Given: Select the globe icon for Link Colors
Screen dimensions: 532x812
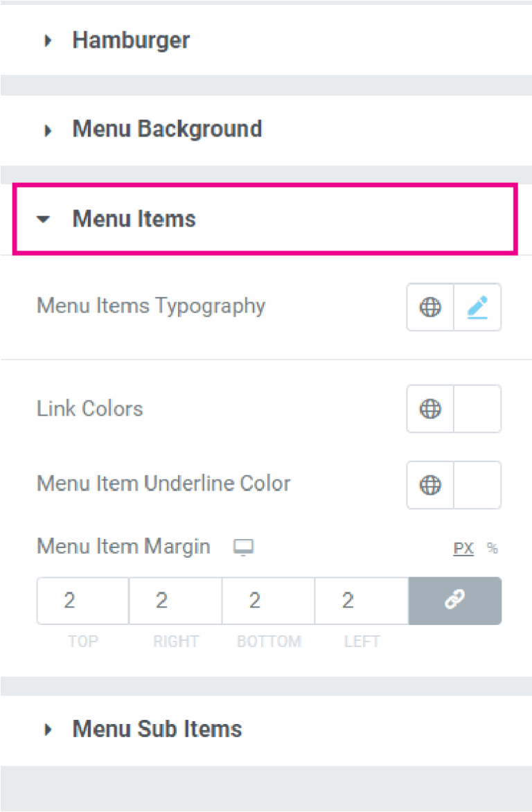Looking at the screenshot, I should point(430,409).
